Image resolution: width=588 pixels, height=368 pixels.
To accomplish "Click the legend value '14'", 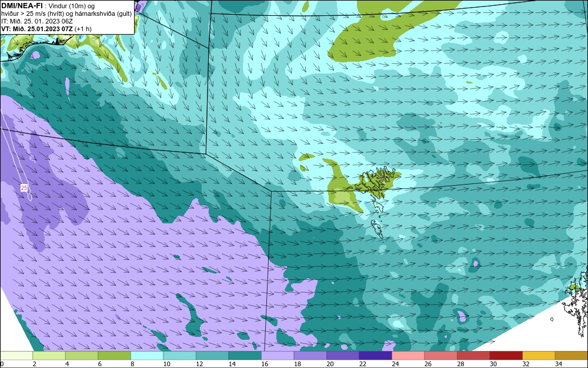I will [232, 364].
